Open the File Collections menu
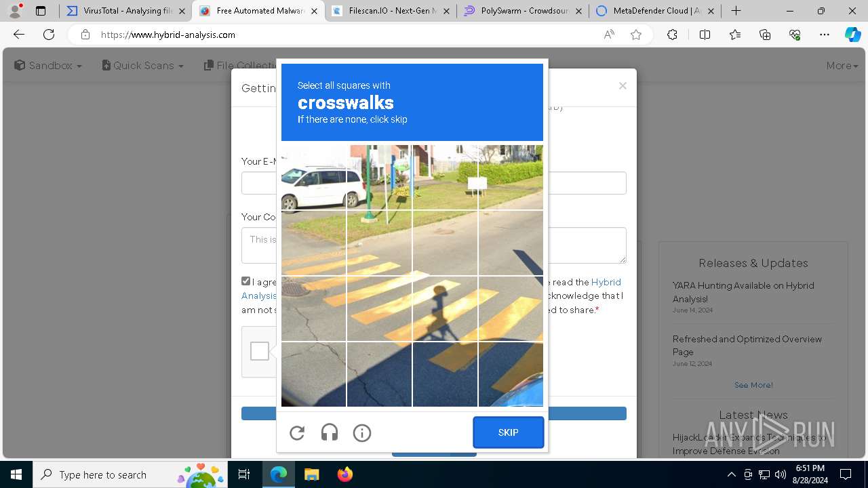The width and height of the screenshot is (868, 488). 239,66
